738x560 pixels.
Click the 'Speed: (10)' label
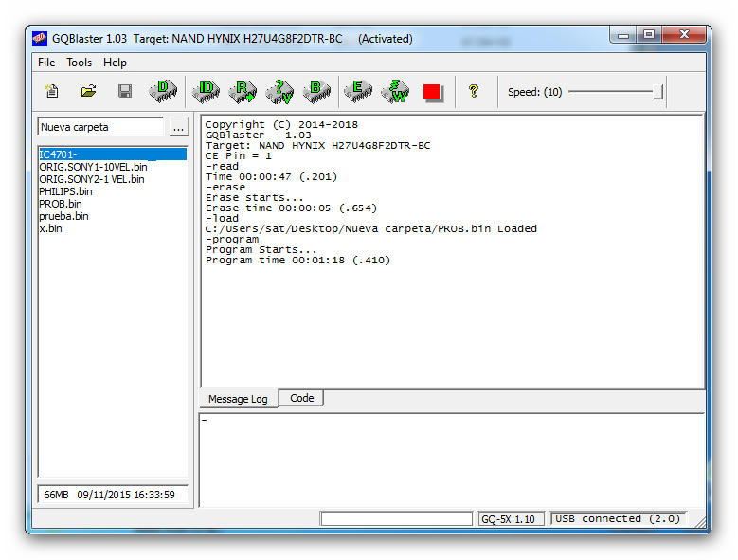pyautogui.click(x=534, y=92)
